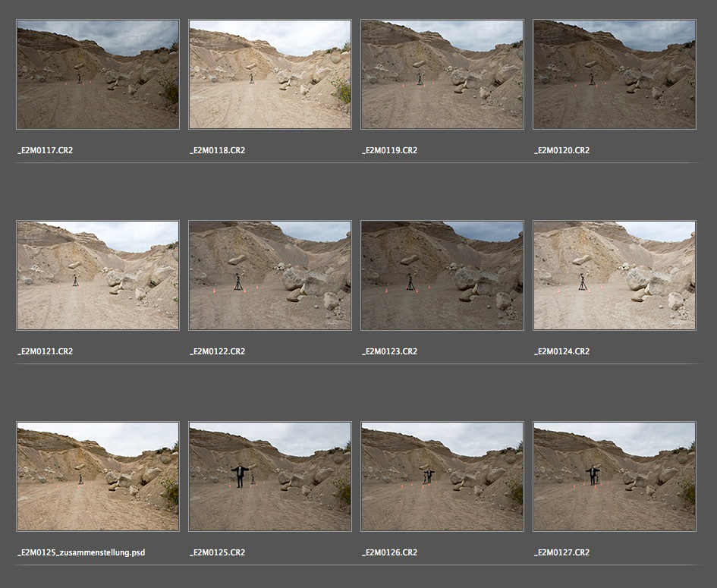This screenshot has width=717, height=588.
Task: Open the _E2M0125.CR2 thumbnail with person
Action: point(270,476)
